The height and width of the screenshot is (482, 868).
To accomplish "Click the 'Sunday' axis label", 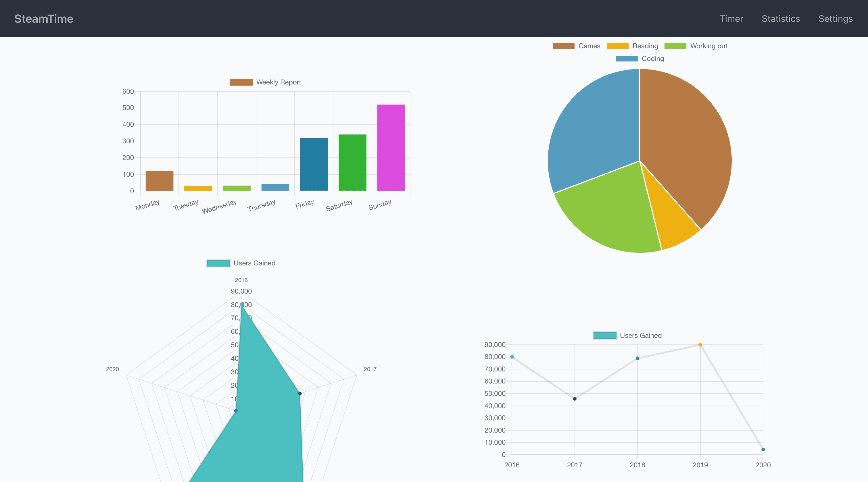I will [380, 205].
